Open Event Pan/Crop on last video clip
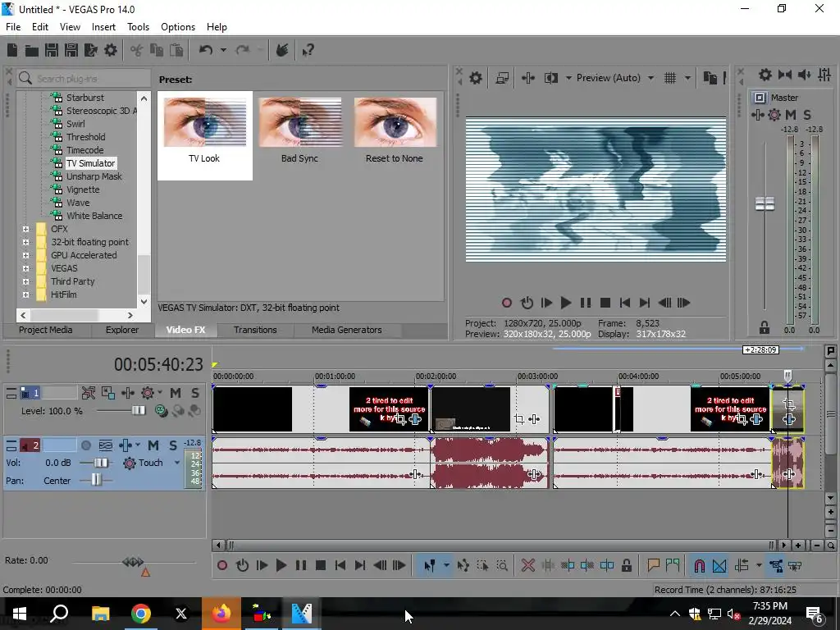 click(788, 404)
